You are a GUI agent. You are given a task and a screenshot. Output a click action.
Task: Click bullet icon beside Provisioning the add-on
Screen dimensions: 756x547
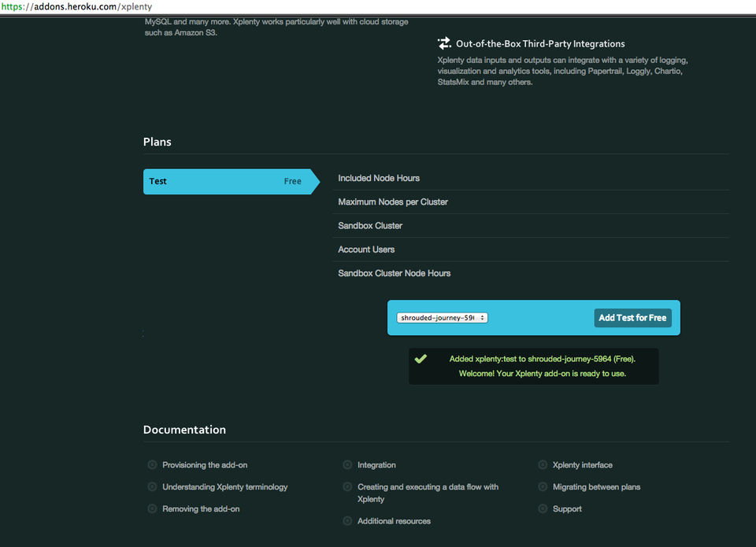coord(152,464)
